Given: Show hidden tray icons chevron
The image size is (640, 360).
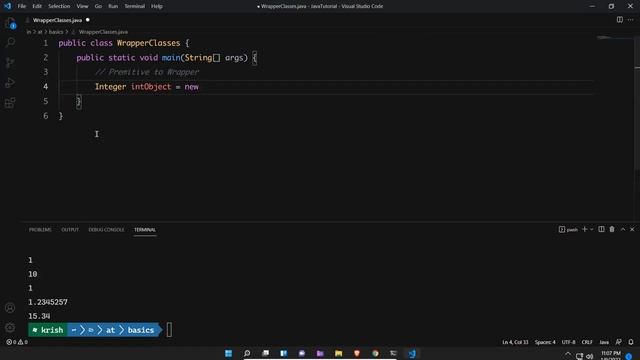Looking at the screenshot, I should click(568, 354).
